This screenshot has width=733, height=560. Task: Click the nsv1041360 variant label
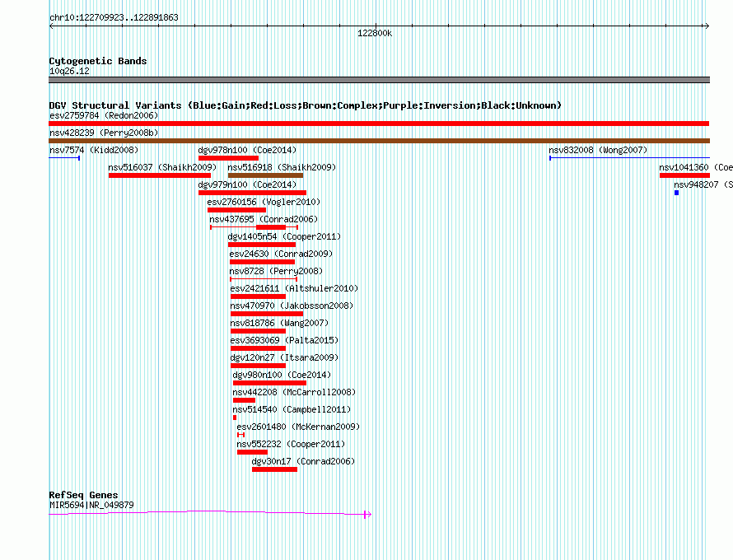pyautogui.click(x=696, y=167)
